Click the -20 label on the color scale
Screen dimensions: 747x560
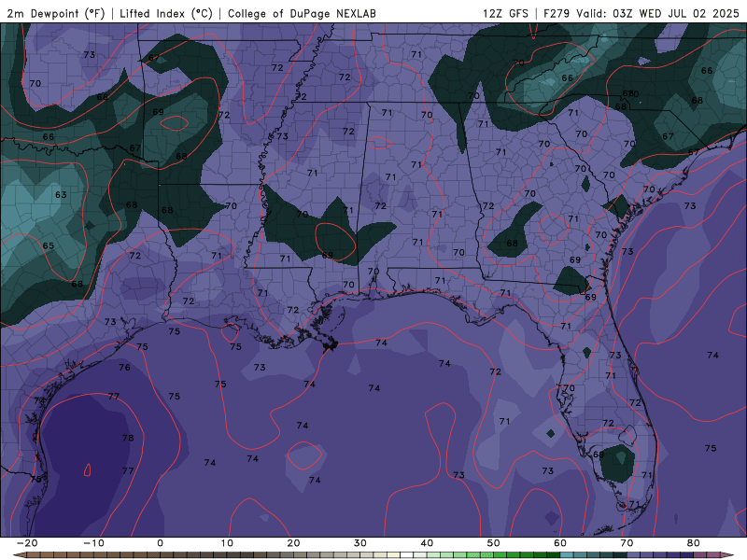tap(27, 543)
